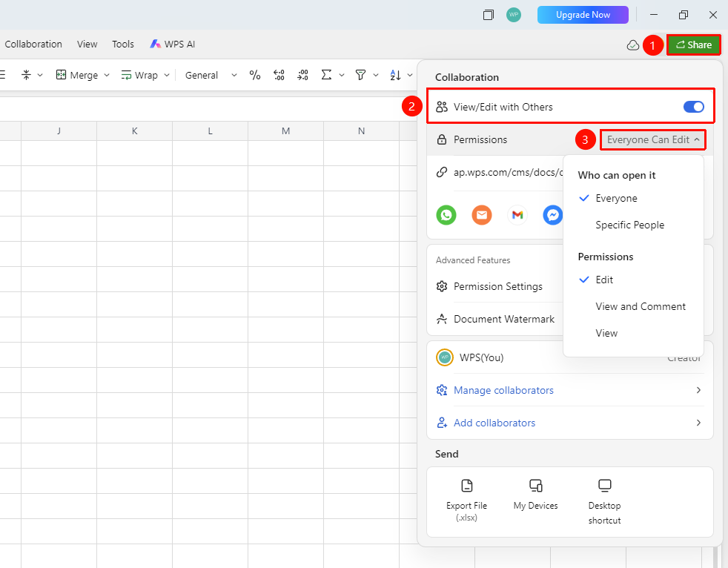728x568 pixels.
Task: Click the Upgrade Now button
Action: pos(583,15)
